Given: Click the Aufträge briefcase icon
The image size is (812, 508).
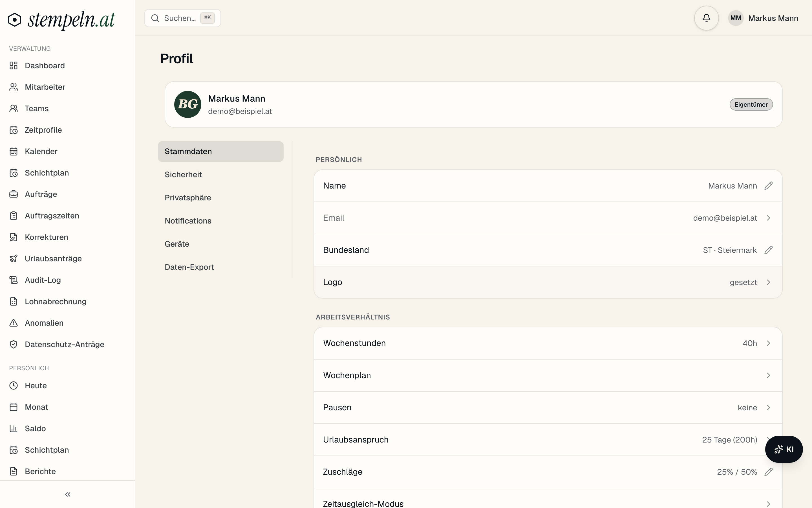Looking at the screenshot, I should coord(14,194).
